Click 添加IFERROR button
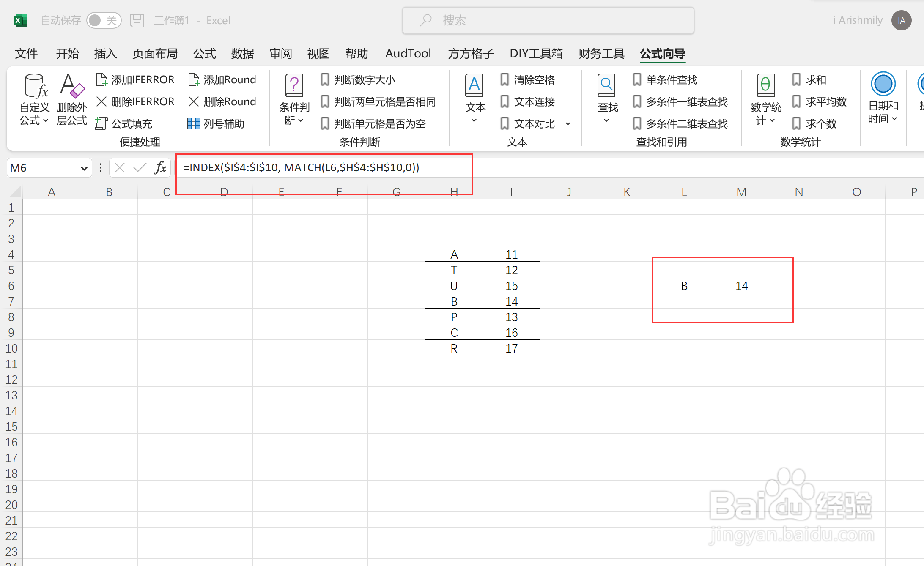The image size is (924, 566). [135, 79]
